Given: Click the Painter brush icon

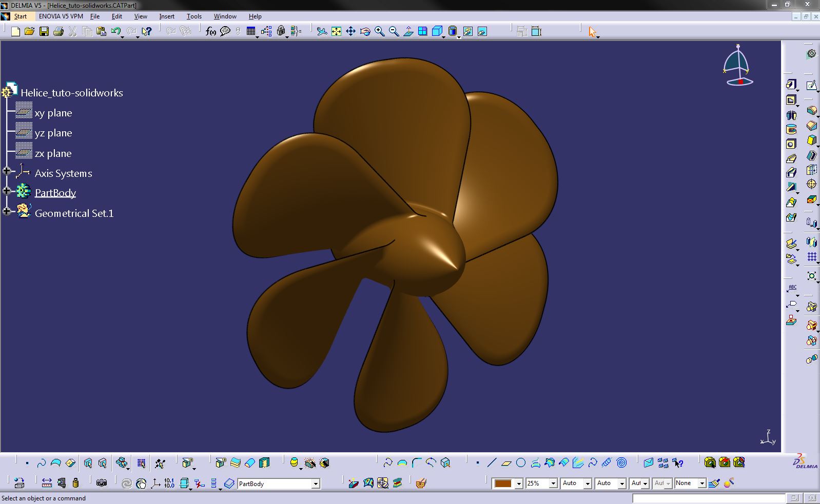Looking at the screenshot, I should click(714, 483).
